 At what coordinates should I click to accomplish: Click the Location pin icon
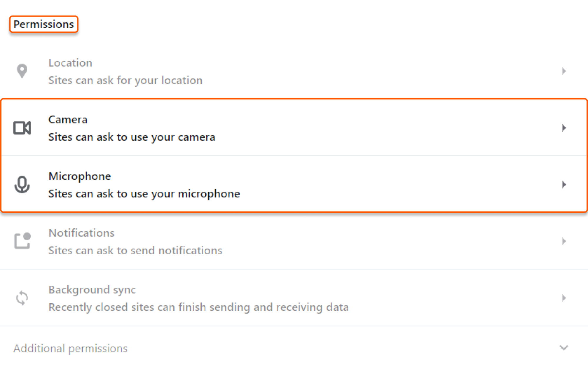click(x=22, y=71)
